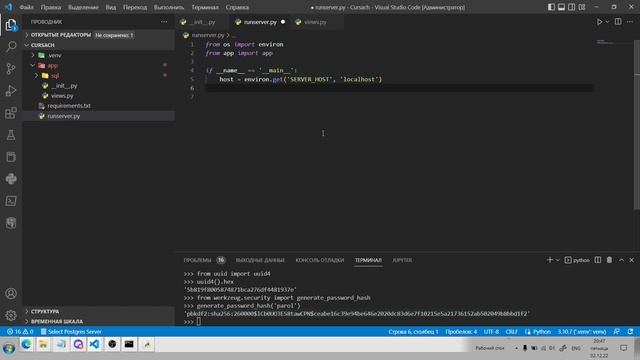This screenshot has height=360, width=640.
Task: Open the Search view in the activity bar
Action: pyautogui.click(x=11, y=47)
